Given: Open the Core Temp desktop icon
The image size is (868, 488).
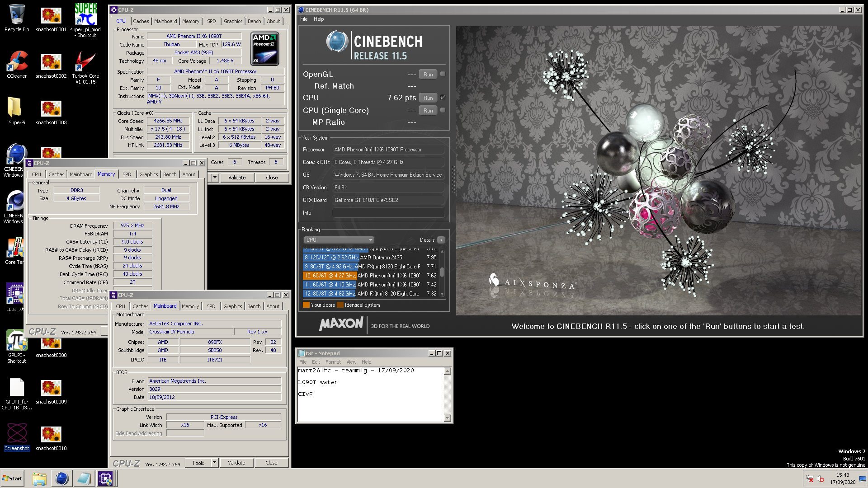Looking at the screenshot, I should [x=15, y=251].
